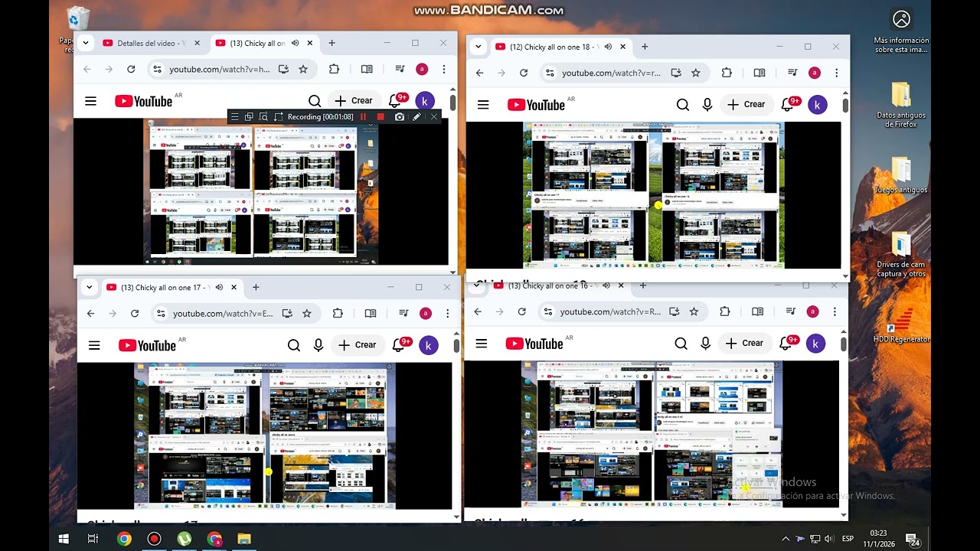Open media controls icon in top-right Chrome window
This screenshot has width=980, height=551.
click(792, 73)
